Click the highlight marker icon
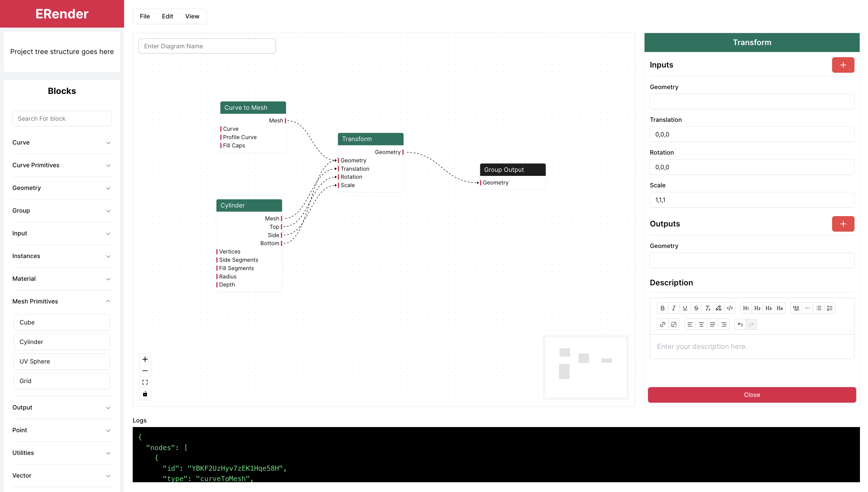The image size is (868, 492). coord(718,308)
